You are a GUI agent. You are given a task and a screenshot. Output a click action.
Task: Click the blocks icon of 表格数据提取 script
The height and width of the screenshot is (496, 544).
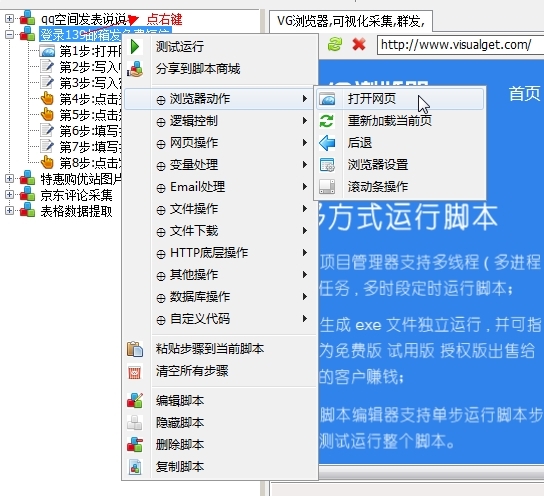27,211
